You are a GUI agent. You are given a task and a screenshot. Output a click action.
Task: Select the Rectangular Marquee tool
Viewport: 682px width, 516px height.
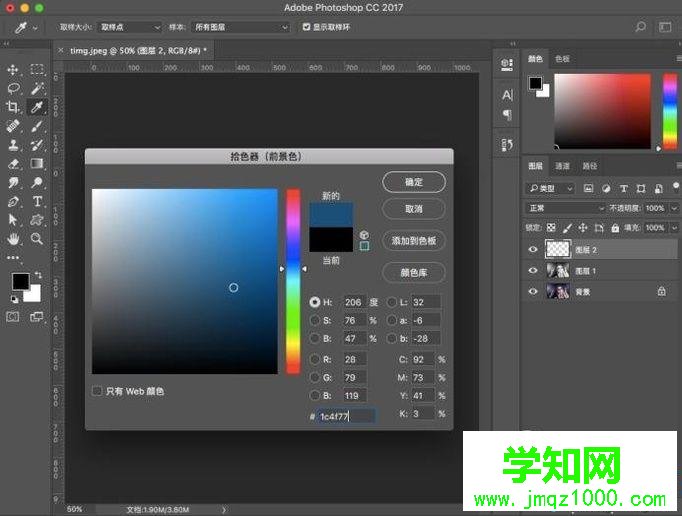pos(37,70)
